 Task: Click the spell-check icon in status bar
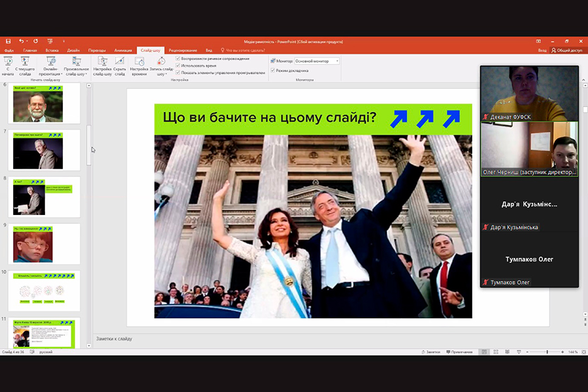point(32,352)
